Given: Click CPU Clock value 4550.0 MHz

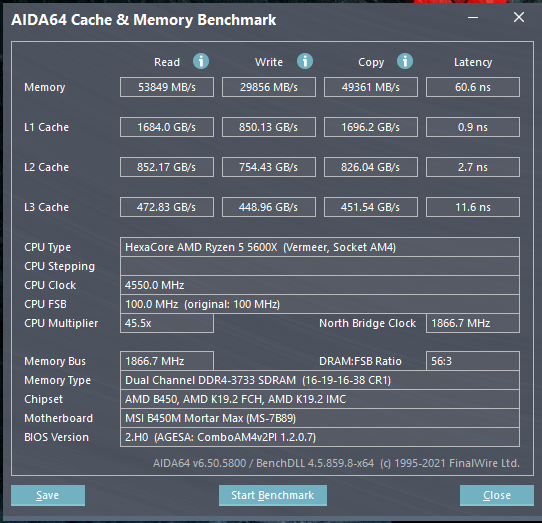Looking at the screenshot, I should pos(320,285).
